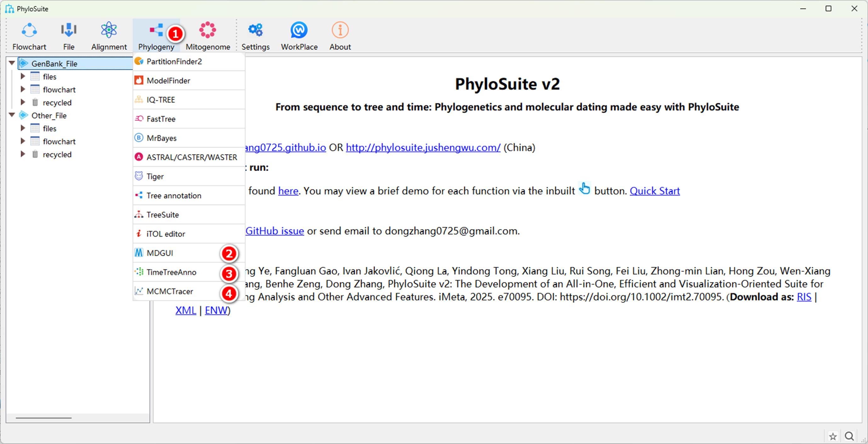The image size is (868, 444).
Task: Click the ModelFinder flame icon
Action: coord(139,81)
